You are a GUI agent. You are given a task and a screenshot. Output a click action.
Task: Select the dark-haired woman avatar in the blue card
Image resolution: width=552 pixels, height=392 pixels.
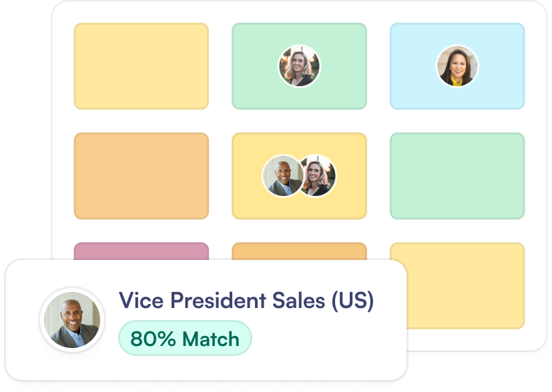457,66
